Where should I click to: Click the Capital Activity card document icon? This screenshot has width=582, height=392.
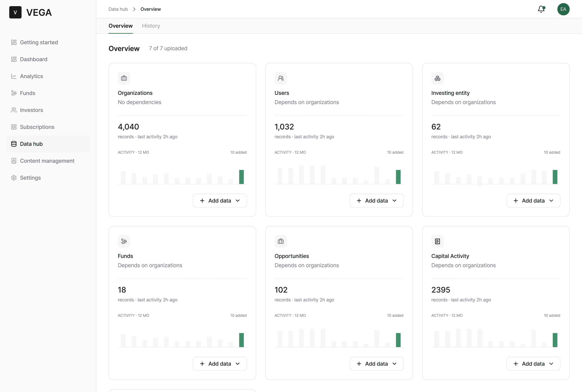437,241
